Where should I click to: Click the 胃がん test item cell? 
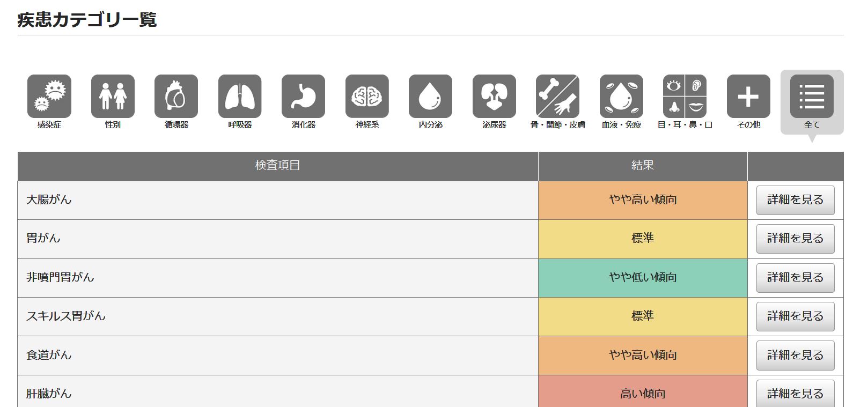(278, 239)
